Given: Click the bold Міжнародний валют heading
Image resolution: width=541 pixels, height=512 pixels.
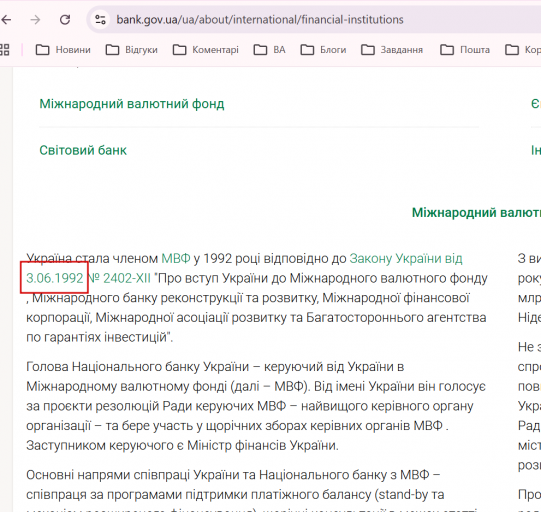Looking at the screenshot, I should pos(476,213).
